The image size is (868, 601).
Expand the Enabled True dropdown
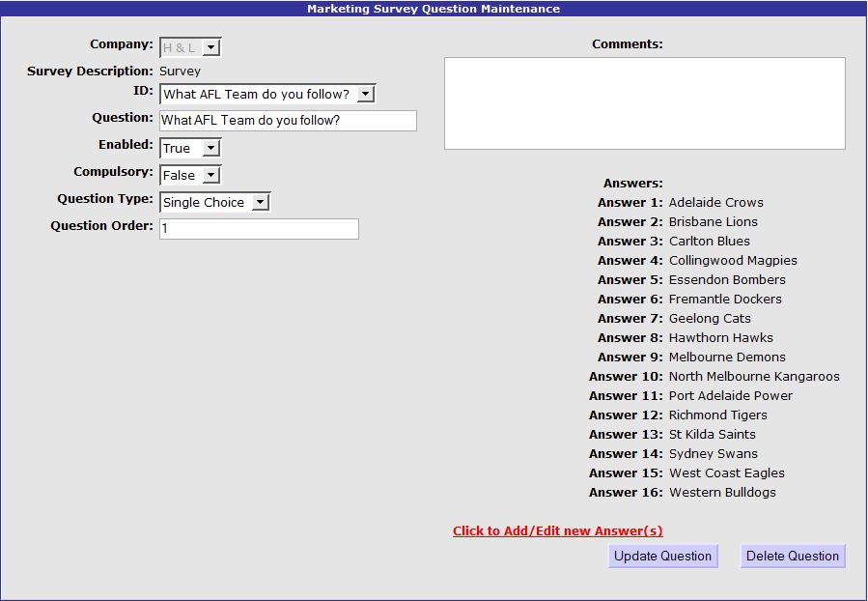(x=190, y=148)
